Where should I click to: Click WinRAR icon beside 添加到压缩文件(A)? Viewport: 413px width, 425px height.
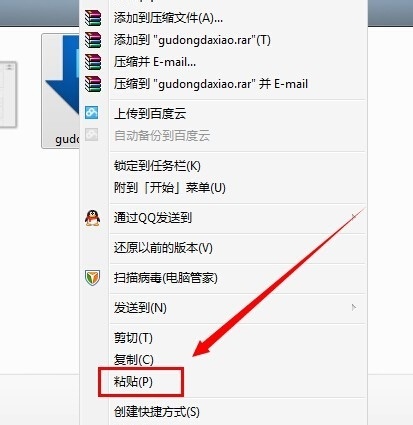93,18
